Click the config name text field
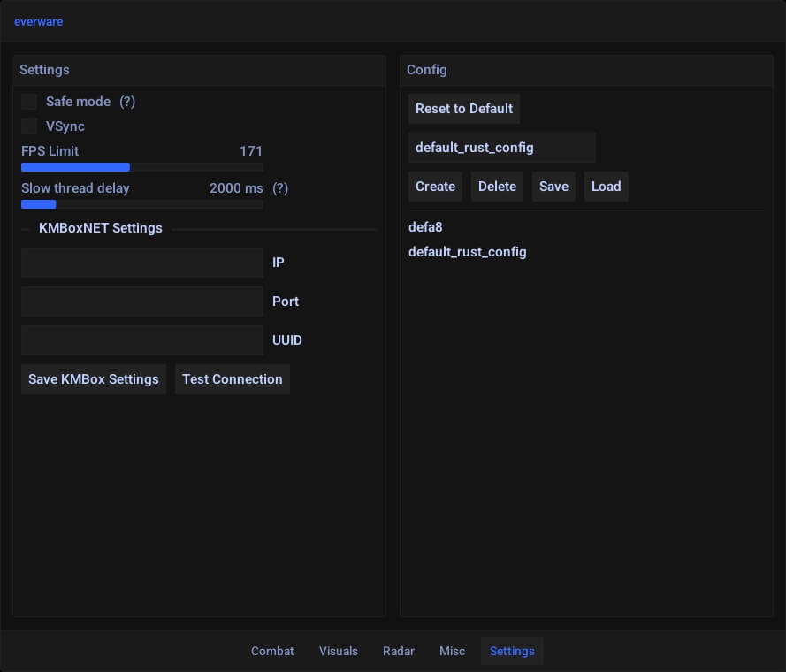 tap(501, 148)
